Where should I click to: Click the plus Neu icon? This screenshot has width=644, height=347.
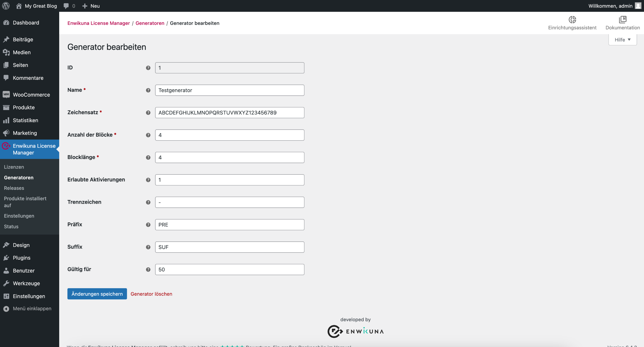tap(85, 6)
